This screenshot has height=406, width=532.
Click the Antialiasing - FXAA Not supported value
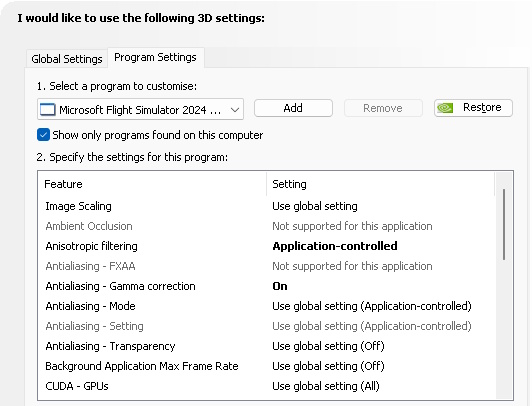(352, 266)
